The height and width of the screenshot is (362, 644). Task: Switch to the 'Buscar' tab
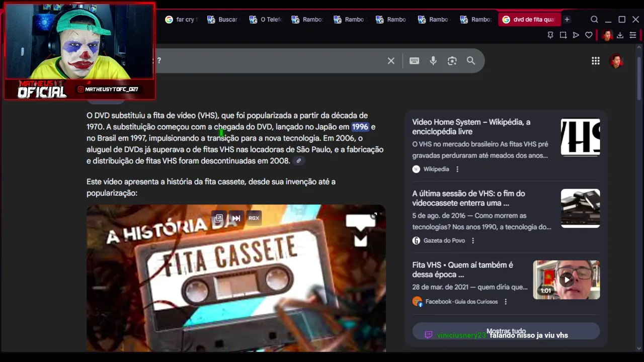pyautogui.click(x=224, y=19)
